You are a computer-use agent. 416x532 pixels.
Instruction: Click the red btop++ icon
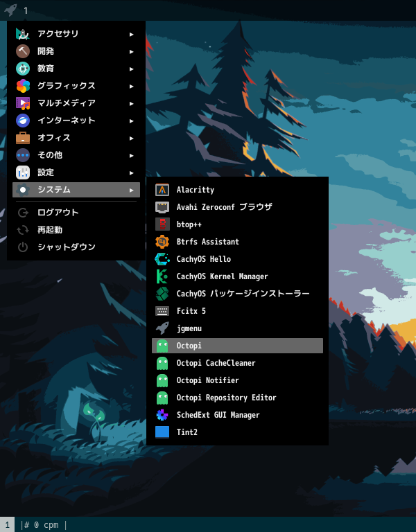[162, 224]
